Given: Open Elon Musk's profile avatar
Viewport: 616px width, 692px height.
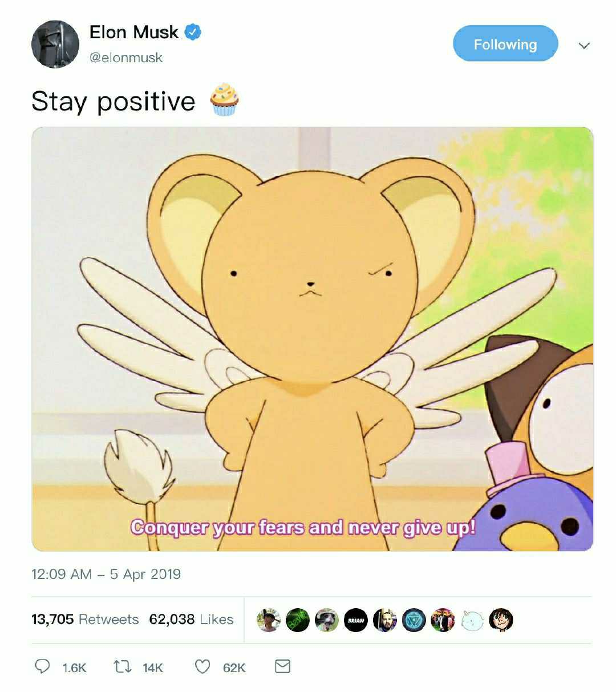Looking at the screenshot, I should tap(55, 44).
